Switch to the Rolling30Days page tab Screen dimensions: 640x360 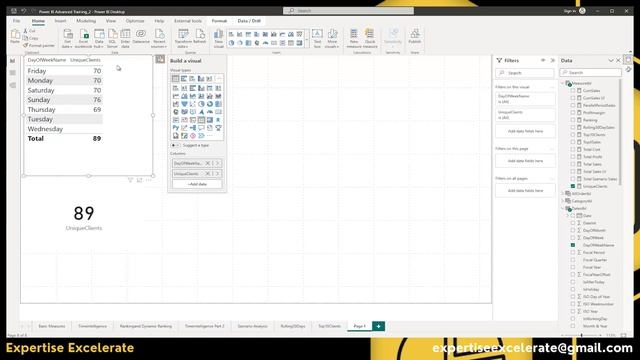[x=293, y=326]
